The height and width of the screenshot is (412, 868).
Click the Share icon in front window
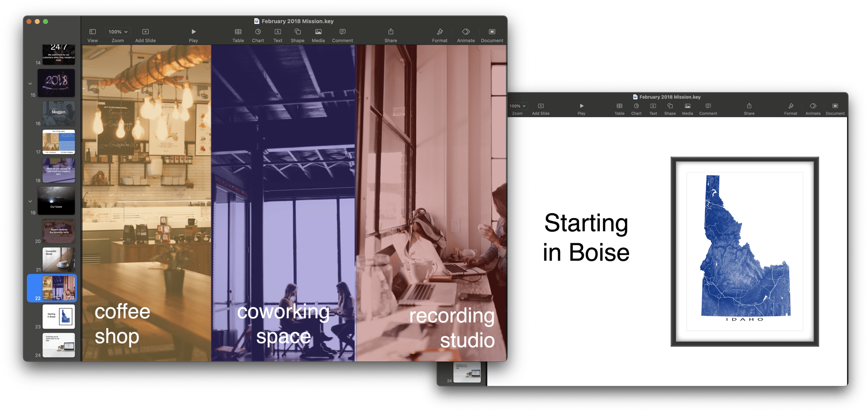pos(391,32)
